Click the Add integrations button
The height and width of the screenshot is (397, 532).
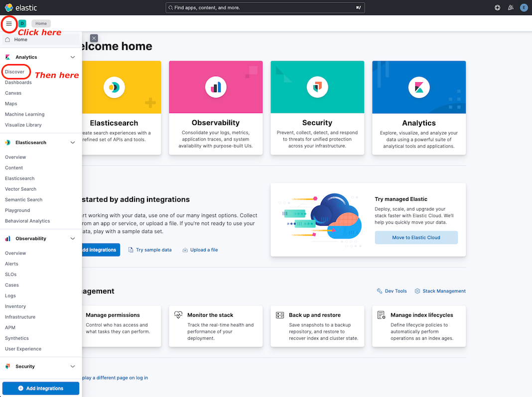coord(40,388)
